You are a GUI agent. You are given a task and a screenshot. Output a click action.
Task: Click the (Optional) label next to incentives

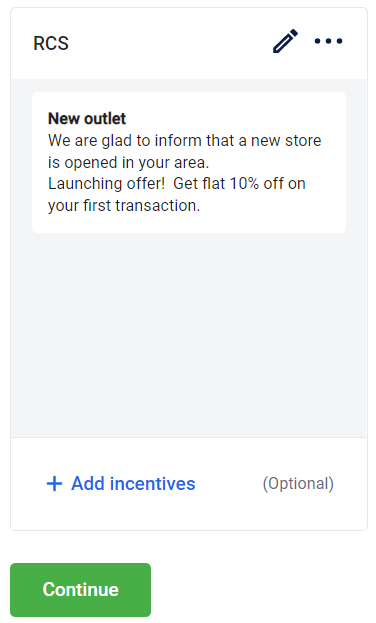[x=298, y=484]
